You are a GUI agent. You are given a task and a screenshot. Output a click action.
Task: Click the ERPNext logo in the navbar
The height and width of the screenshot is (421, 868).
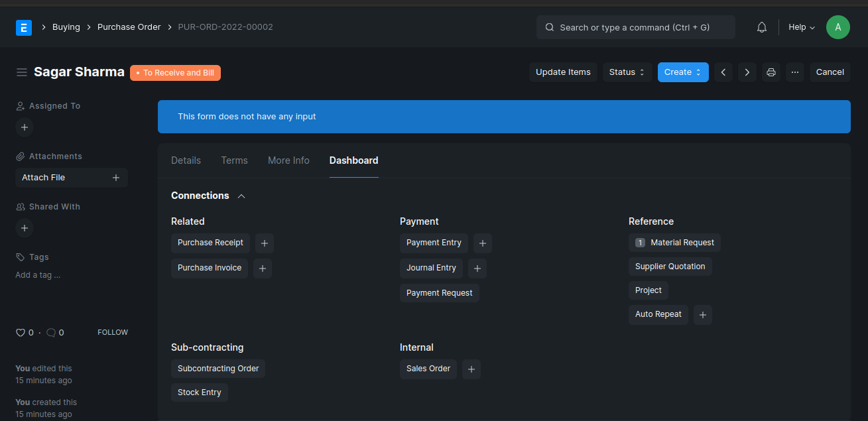pos(24,27)
